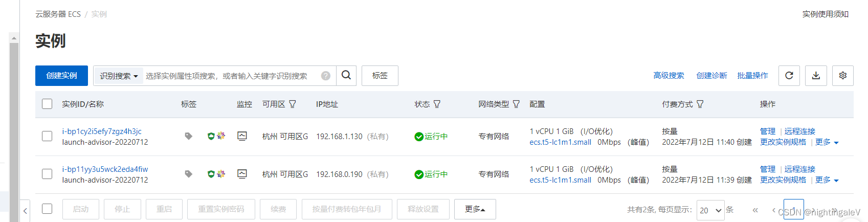Image resolution: width=868 pixels, height=222 pixels.
Task: Open 批量操作 link
Action: 752,76
